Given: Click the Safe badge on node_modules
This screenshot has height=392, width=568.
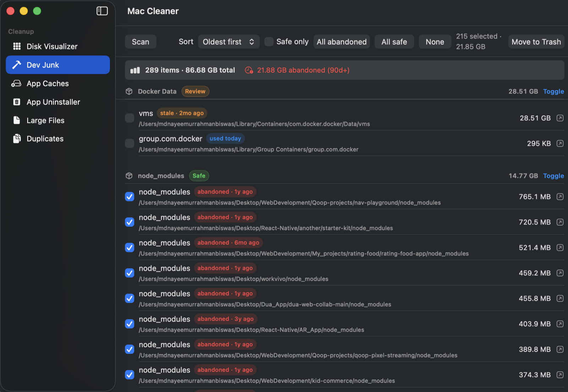Looking at the screenshot, I should coord(199,176).
